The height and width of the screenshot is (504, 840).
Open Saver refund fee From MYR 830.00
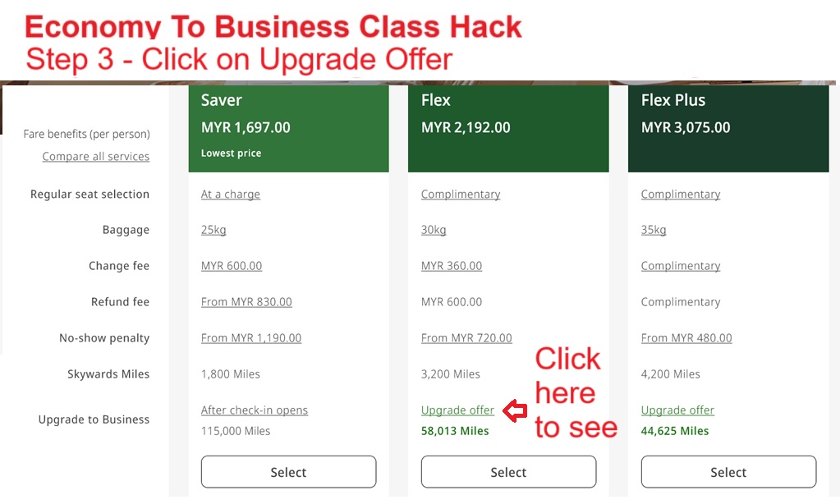click(246, 302)
